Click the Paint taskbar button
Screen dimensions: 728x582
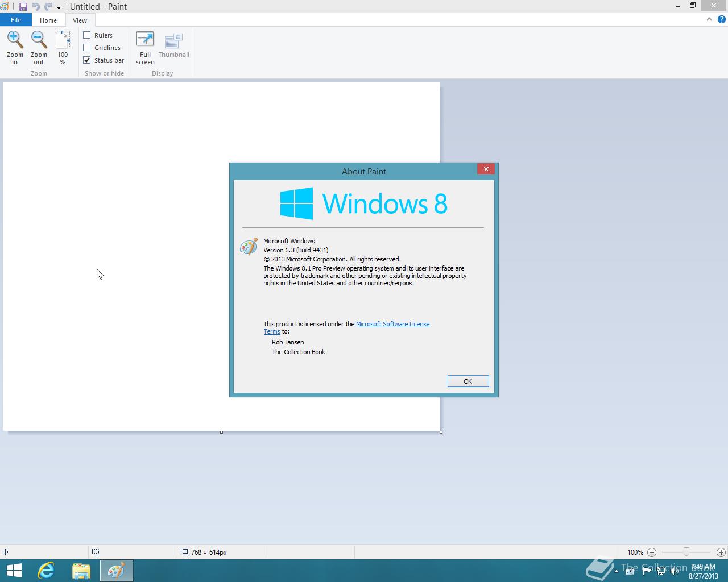click(x=117, y=571)
